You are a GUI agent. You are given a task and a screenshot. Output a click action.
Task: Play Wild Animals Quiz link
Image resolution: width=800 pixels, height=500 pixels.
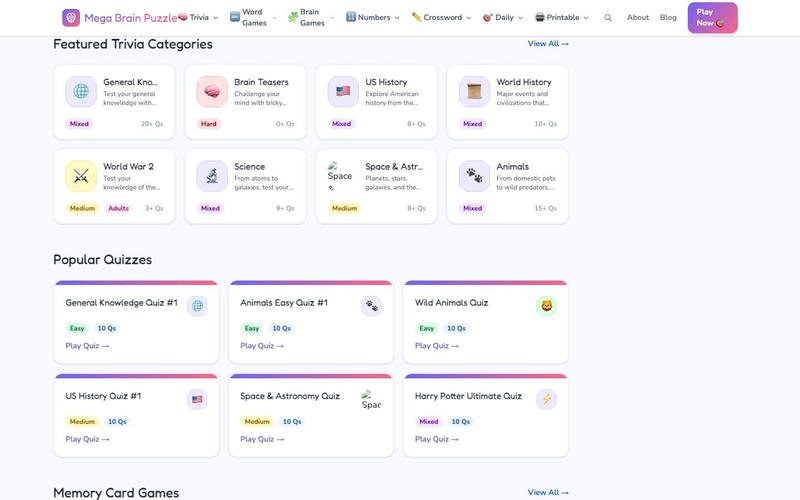click(x=437, y=346)
